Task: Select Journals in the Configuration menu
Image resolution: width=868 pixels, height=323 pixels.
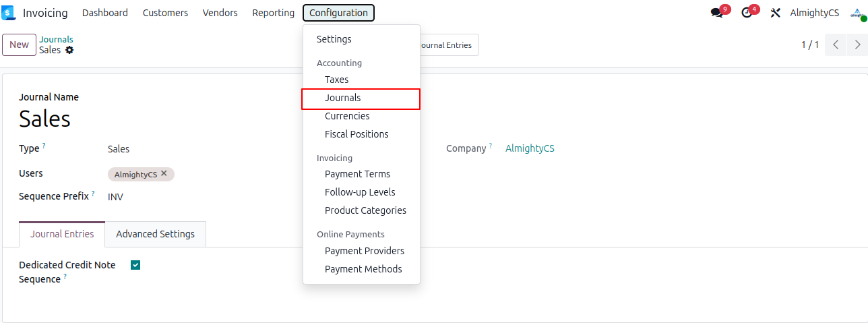Action: point(343,98)
